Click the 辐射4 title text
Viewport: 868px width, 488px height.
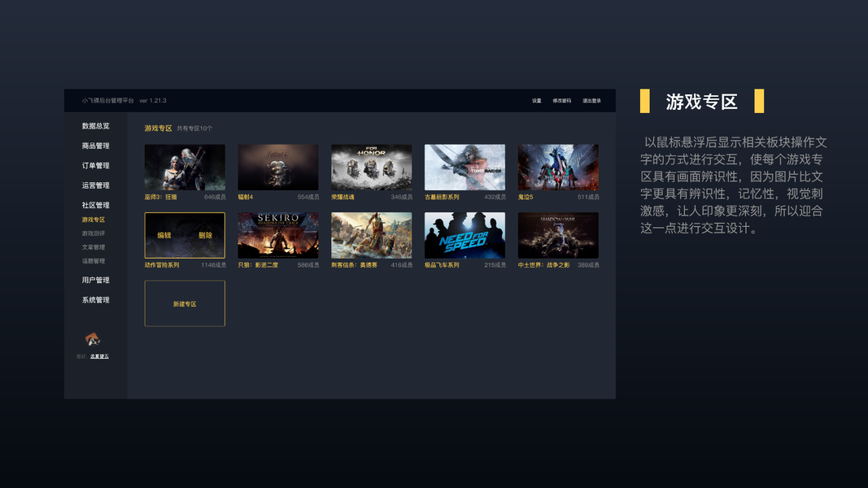point(245,197)
